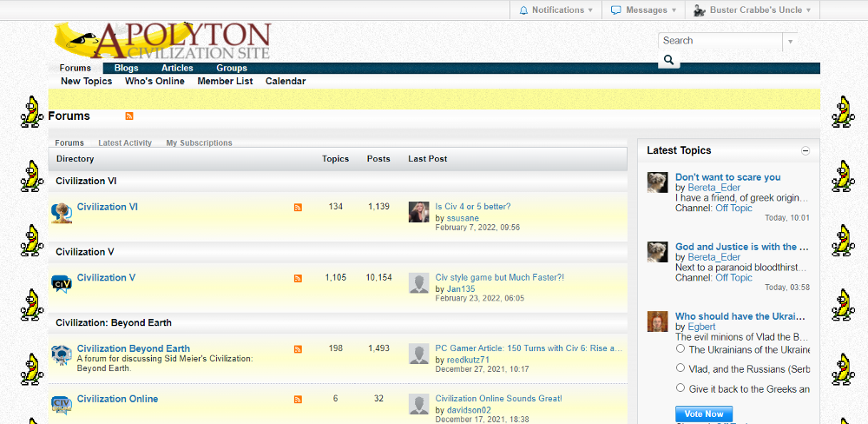Open Civilization V forum RSS feed icon
The image size is (868, 424).
[298, 278]
